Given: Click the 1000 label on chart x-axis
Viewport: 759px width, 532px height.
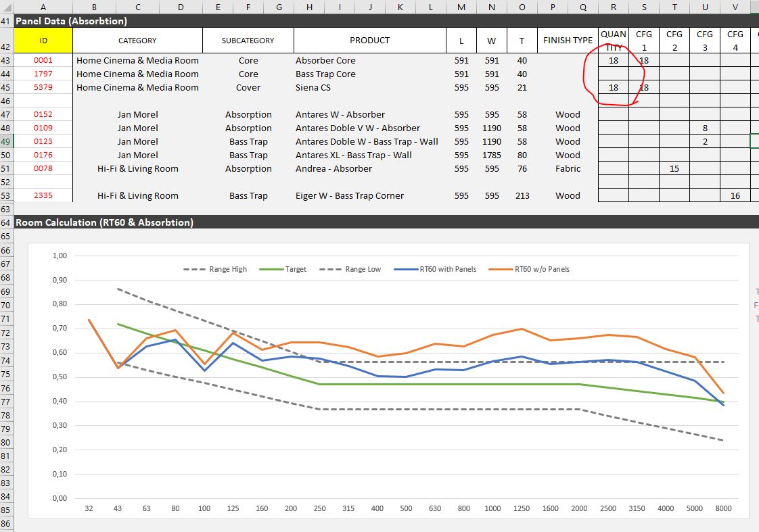Looking at the screenshot, I should (492, 508).
